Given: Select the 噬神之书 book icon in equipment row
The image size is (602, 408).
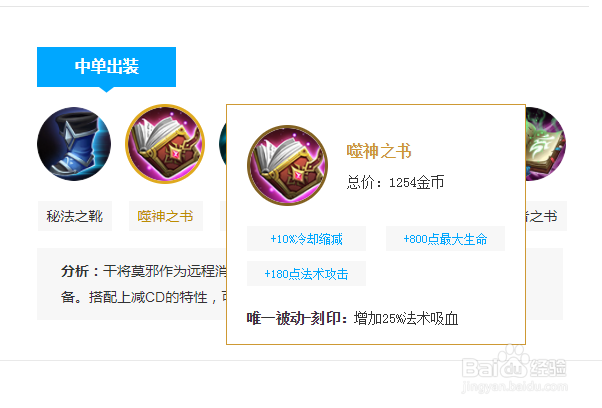Looking at the screenshot, I should click(165, 144).
